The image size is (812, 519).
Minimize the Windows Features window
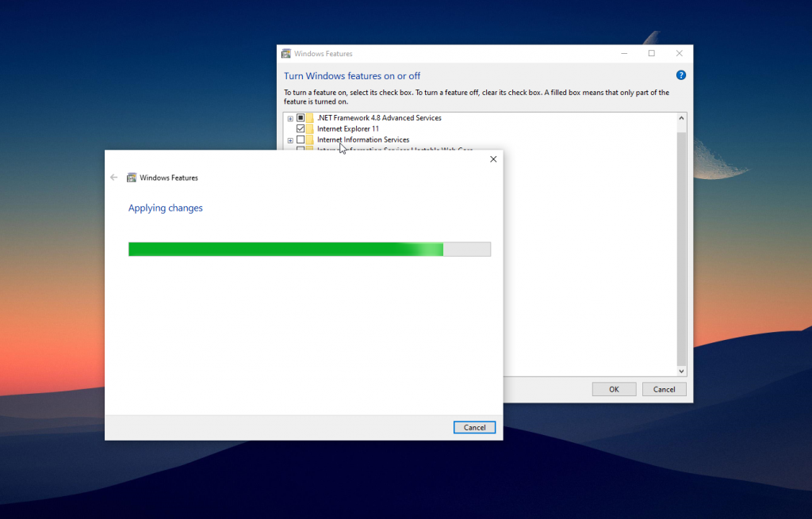pyautogui.click(x=624, y=53)
